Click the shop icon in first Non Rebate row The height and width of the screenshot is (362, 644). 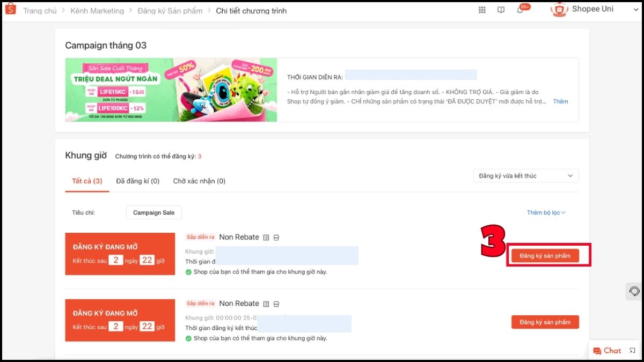276,238
